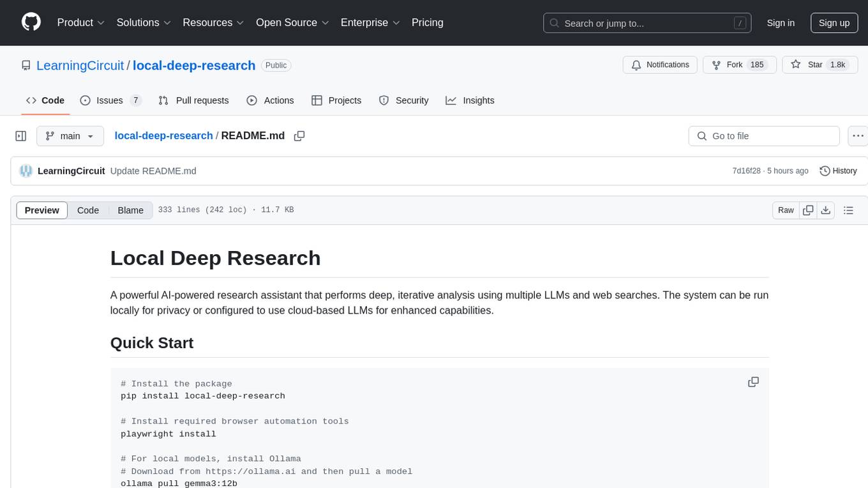This screenshot has width=868, height=488.
Task: Click the Sign up button
Action: pos(834,23)
